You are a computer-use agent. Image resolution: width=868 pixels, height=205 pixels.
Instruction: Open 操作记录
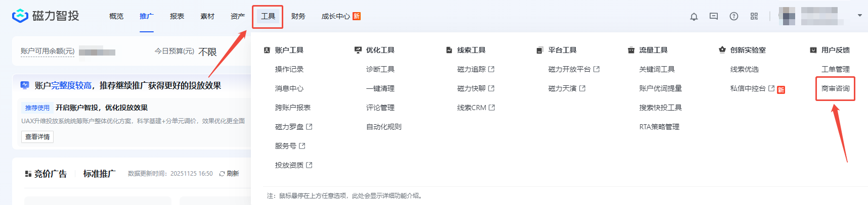pos(289,69)
